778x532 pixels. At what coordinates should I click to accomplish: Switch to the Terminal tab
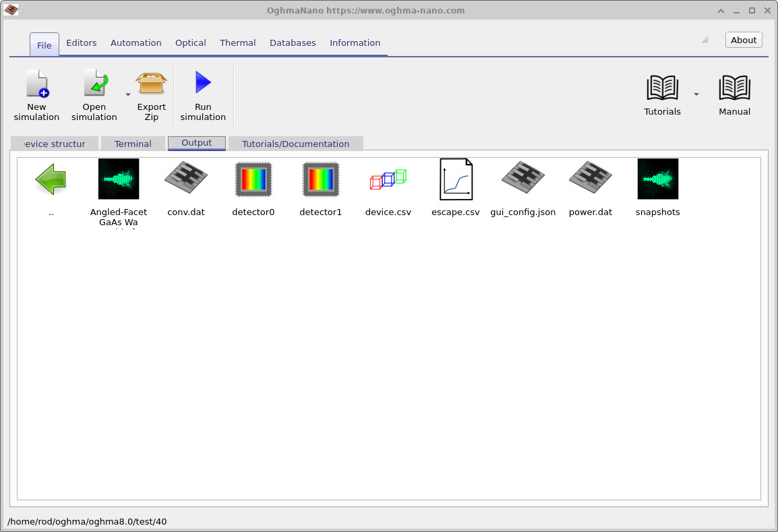133,143
